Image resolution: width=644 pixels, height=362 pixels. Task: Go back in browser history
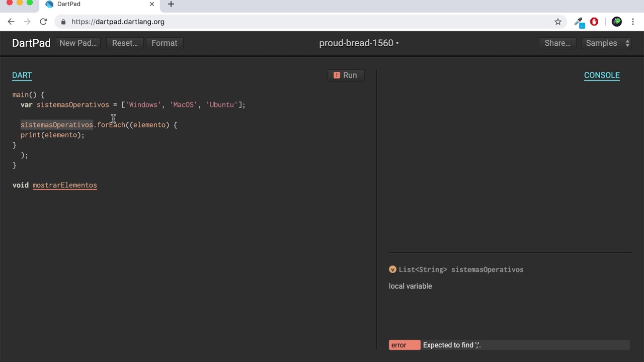tap(11, 22)
